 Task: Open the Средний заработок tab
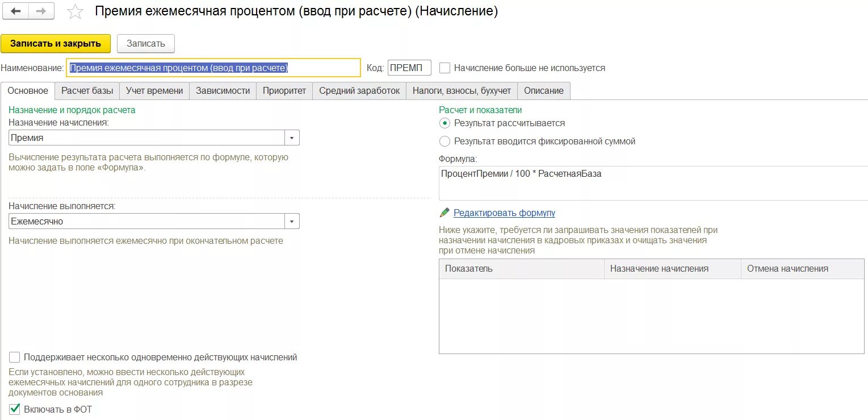coord(359,90)
